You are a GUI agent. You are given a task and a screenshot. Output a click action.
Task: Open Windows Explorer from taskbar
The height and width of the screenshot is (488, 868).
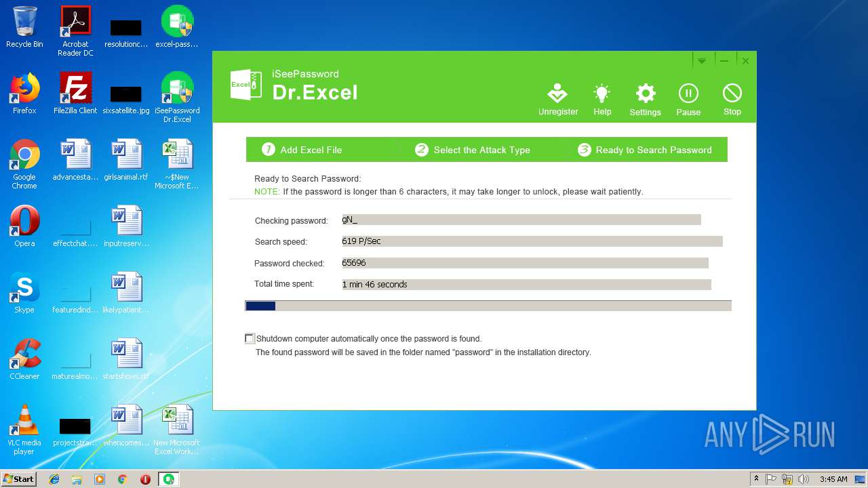(77, 479)
